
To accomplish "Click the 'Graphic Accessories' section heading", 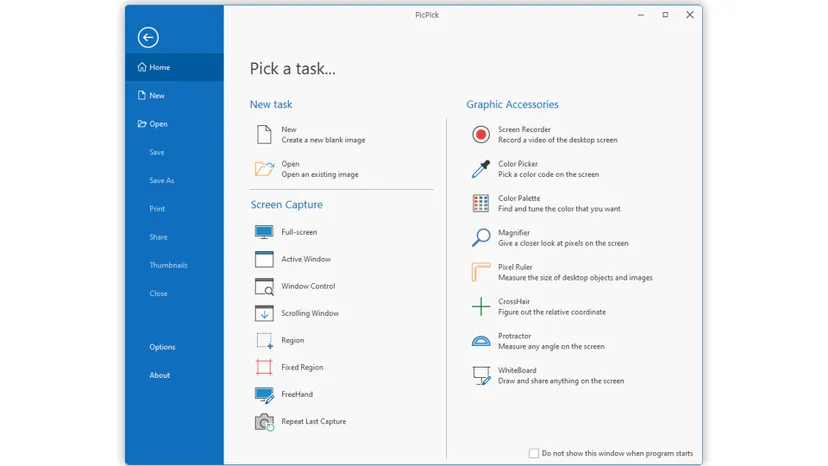I will (x=512, y=105).
